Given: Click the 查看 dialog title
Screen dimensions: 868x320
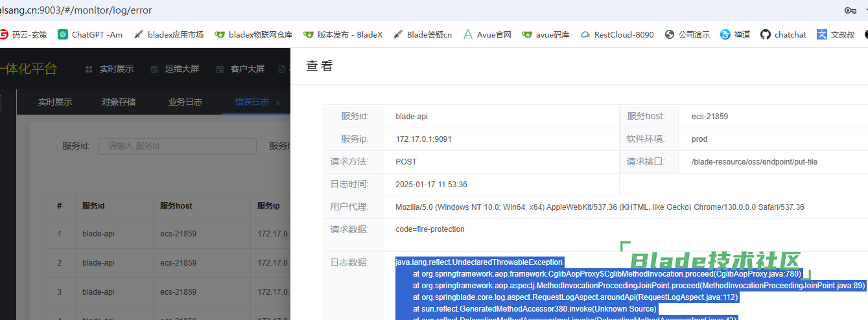Looking at the screenshot, I should click(x=320, y=65).
